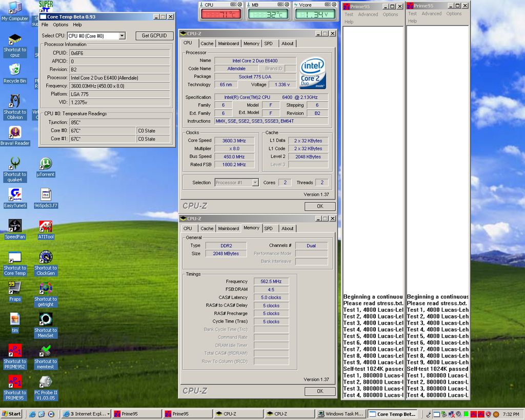This screenshot has width=525, height=420.
Task: Expand the Select CPU dropdown in Core Temp
Action: (122, 36)
